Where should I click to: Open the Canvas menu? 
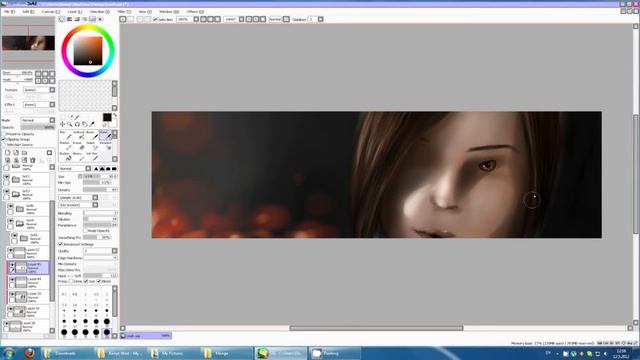click(x=50, y=12)
